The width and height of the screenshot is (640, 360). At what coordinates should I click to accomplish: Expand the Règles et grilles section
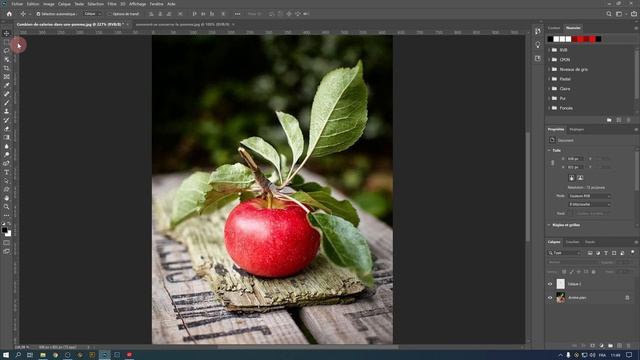pos(549,225)
